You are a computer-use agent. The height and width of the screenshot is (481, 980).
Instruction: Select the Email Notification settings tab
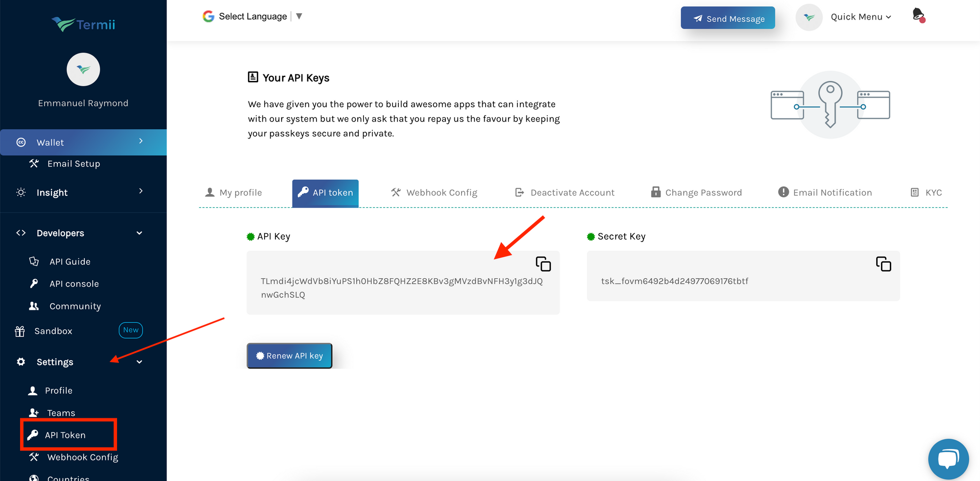tap(833, 192)
